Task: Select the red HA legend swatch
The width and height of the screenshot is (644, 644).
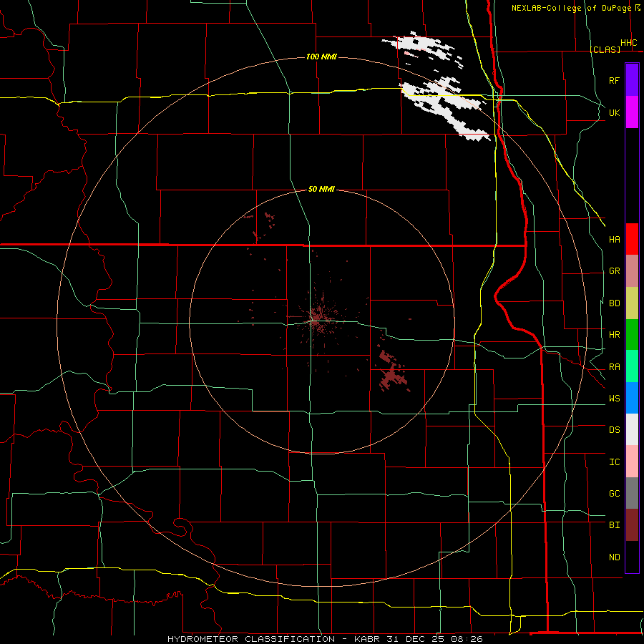Action: pyautogui.click(x=632, y=239)
